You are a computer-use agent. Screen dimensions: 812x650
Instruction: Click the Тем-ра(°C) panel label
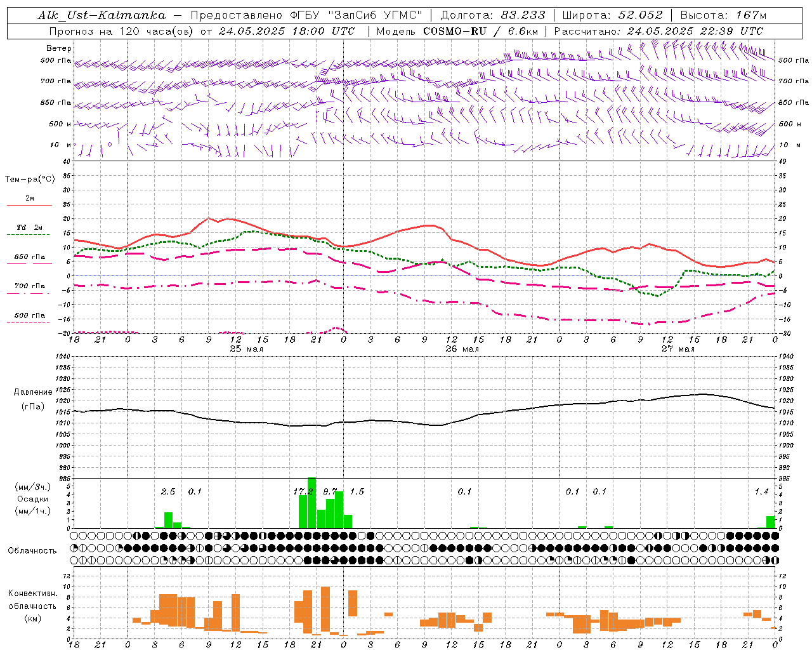click(30, 180)
